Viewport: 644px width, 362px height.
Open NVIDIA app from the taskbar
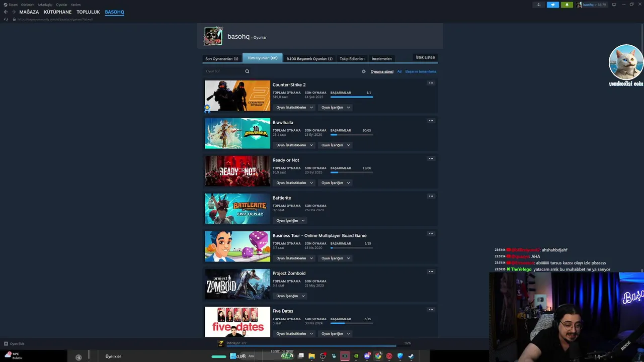coord(356,356)
